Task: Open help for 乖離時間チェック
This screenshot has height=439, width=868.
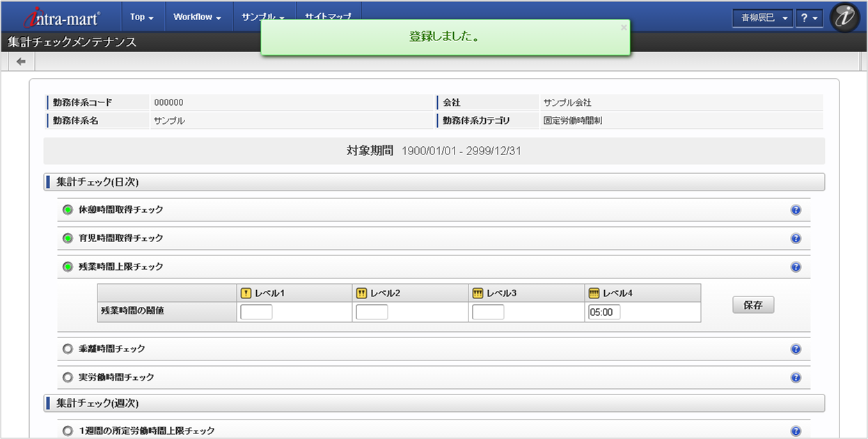Action: 796,349
